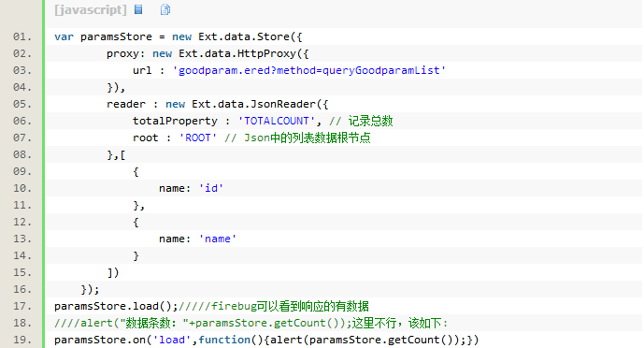The width and height of the screenshot is (644, 348).
Task: Click the view plain icon beside [javascript]
Action: point(138,9)
